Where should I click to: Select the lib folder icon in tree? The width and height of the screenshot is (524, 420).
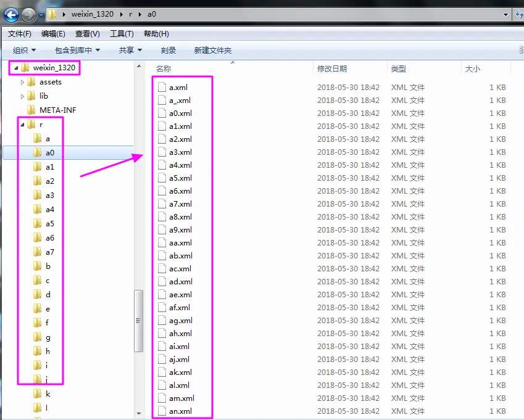click(31, 96)
